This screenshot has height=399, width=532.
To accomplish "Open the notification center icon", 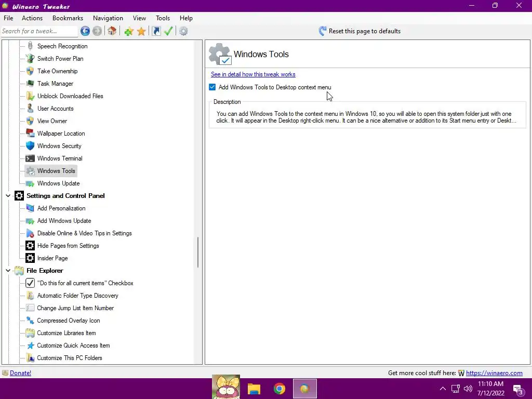I will [518, 390].
